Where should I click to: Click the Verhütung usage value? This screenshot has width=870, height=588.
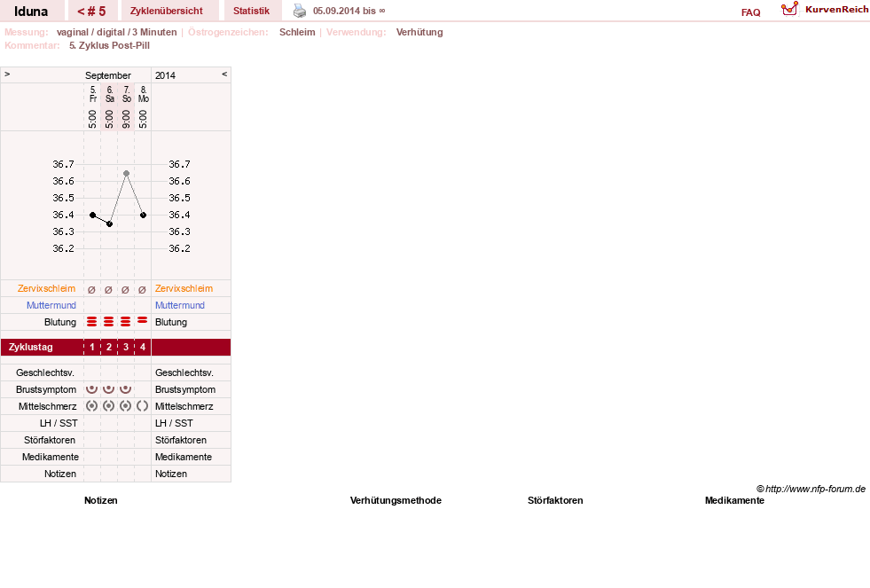[419, 32]
